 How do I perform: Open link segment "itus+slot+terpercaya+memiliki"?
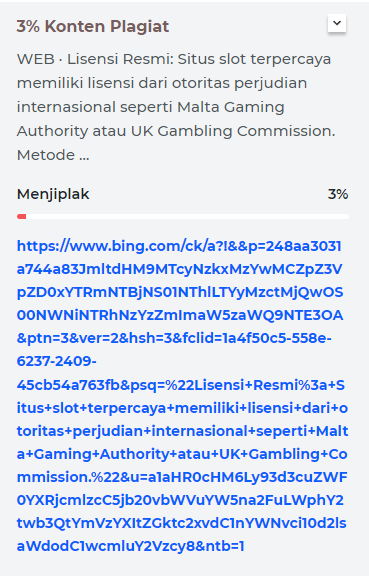tap(128, 408)
